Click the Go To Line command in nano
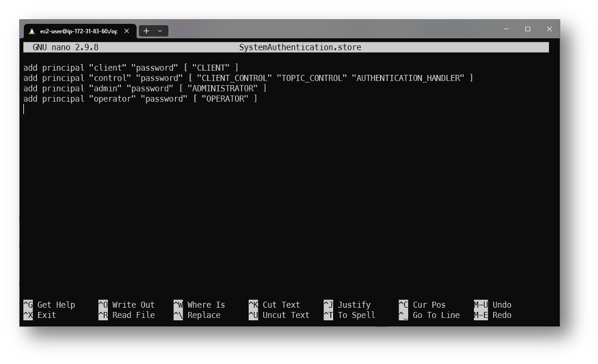 coord(436,315)
